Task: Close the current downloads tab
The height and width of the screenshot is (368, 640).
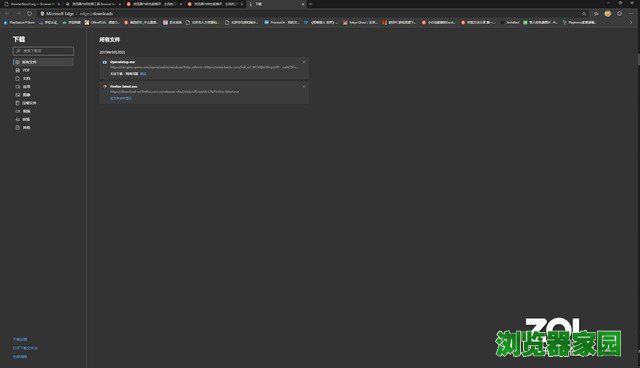Action: click(x=303, y=4)
